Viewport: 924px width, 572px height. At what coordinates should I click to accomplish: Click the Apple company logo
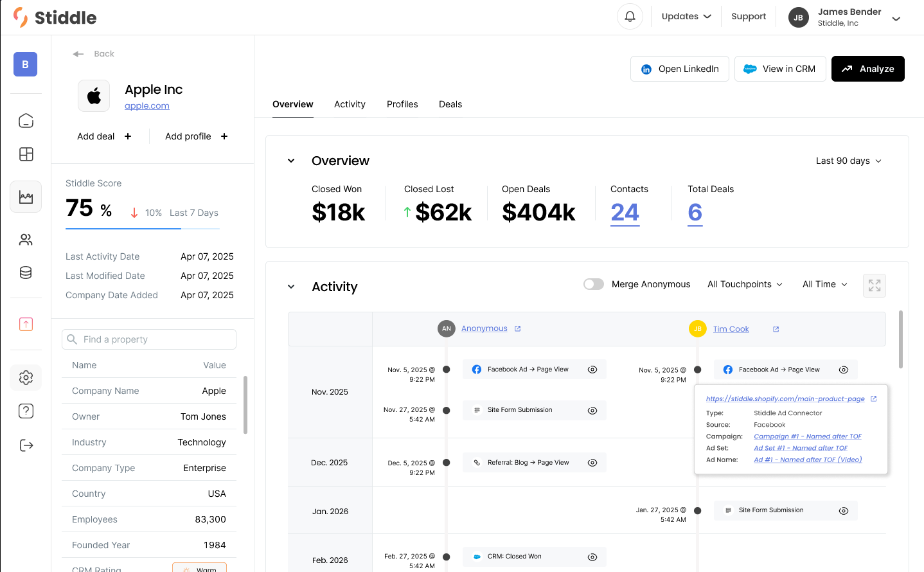pyautogui.click(x=94, y=96)
